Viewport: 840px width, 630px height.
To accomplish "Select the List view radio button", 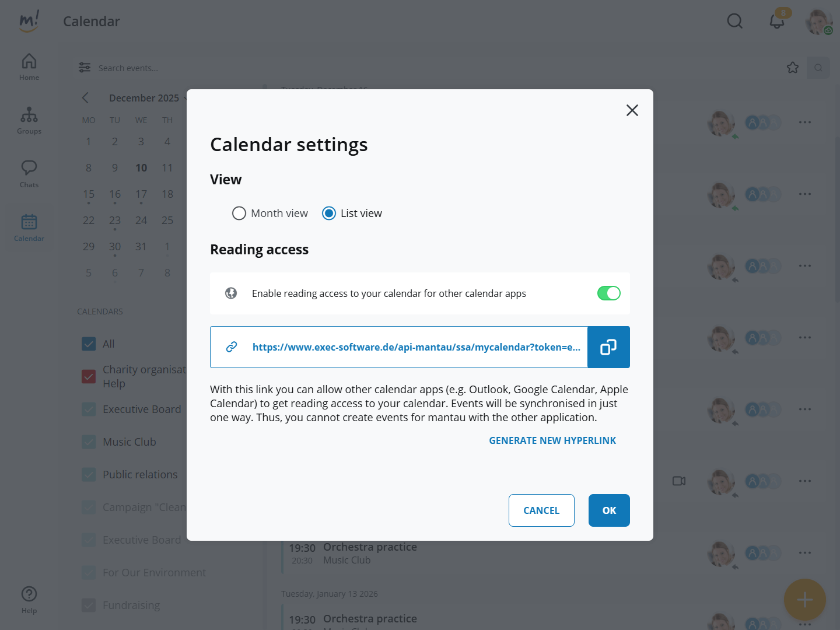I will (329, 213).
